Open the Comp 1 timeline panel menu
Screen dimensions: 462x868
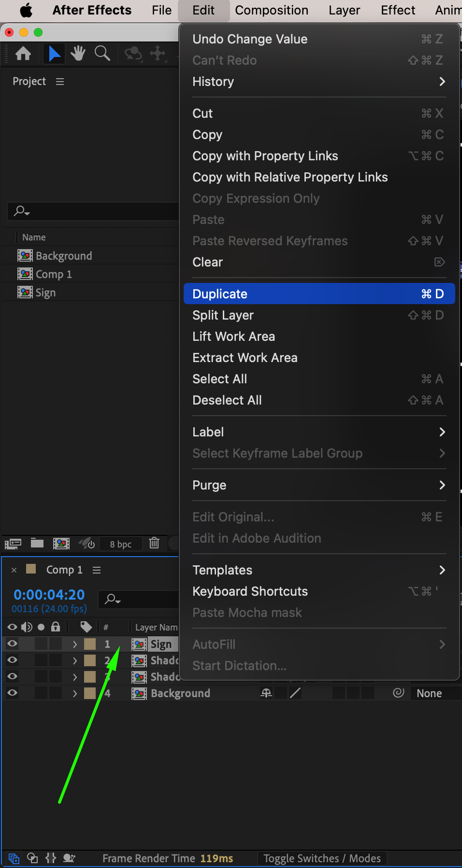(x=97, y=570)
